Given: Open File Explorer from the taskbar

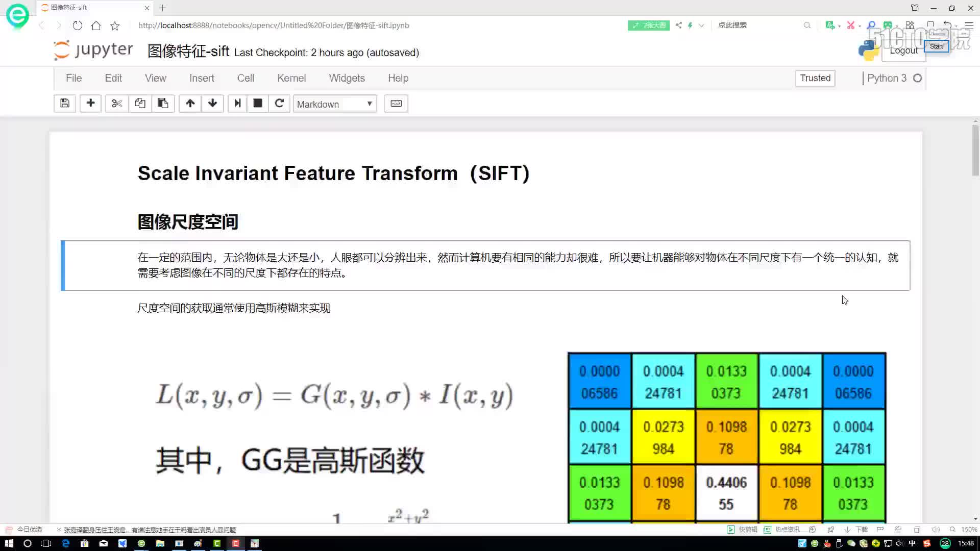Looking at the screenshot, I should pos(160,543).
